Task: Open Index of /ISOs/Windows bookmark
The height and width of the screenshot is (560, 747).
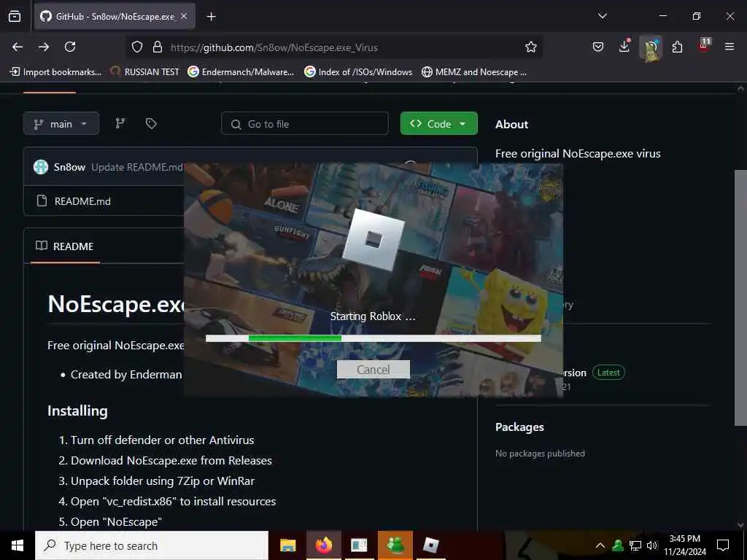Action: click(358, 72)
